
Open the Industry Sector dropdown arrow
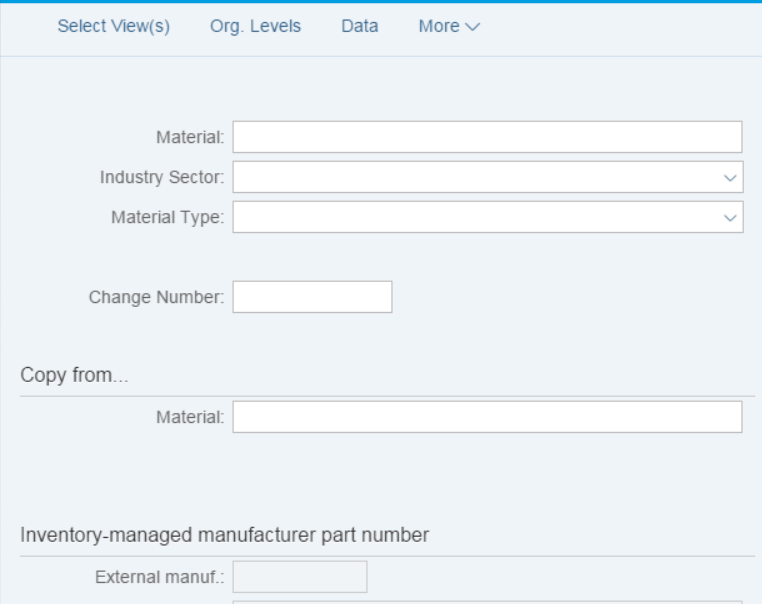[730, 178]
